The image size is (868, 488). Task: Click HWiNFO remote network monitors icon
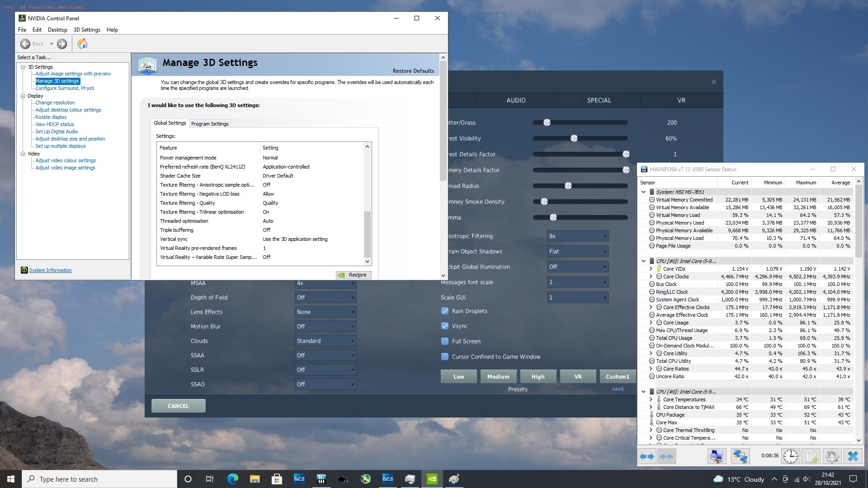click(x=740, y=456)
